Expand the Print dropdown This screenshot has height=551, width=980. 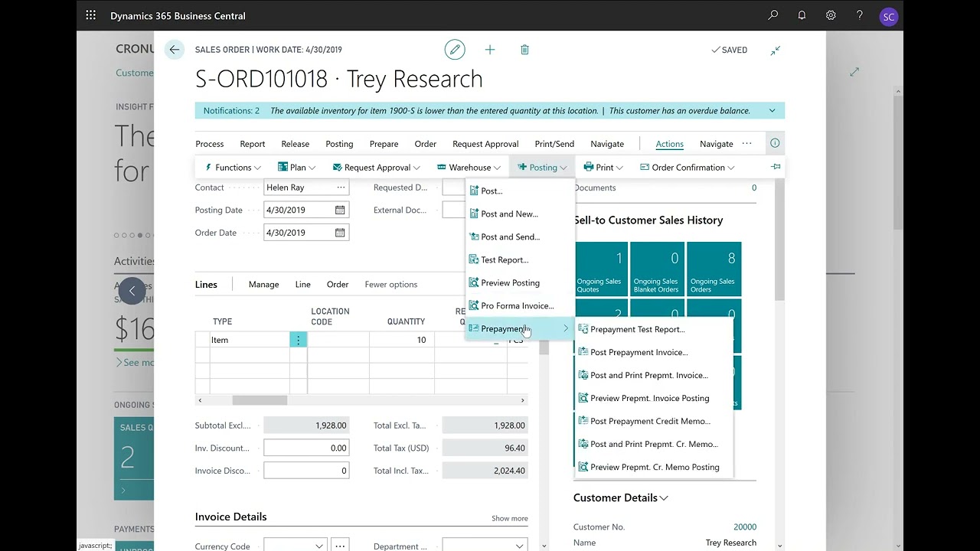point(603,167)
